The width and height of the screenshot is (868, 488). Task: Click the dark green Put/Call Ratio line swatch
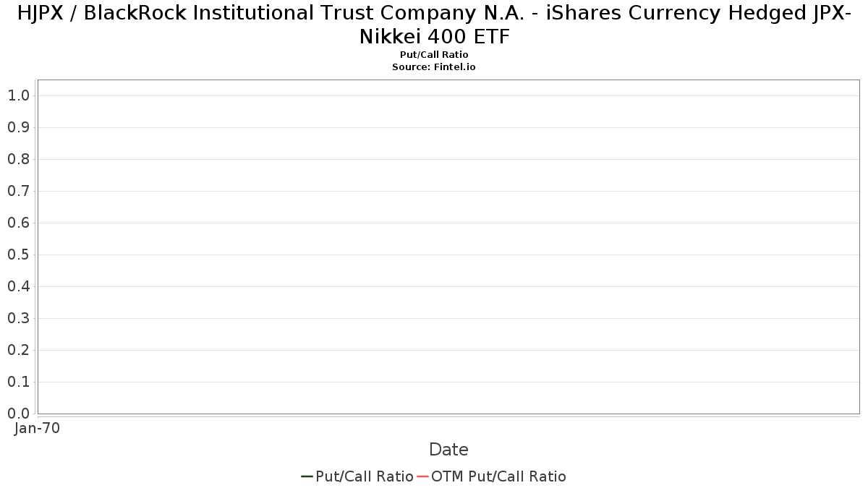click(x=307, y=476)
